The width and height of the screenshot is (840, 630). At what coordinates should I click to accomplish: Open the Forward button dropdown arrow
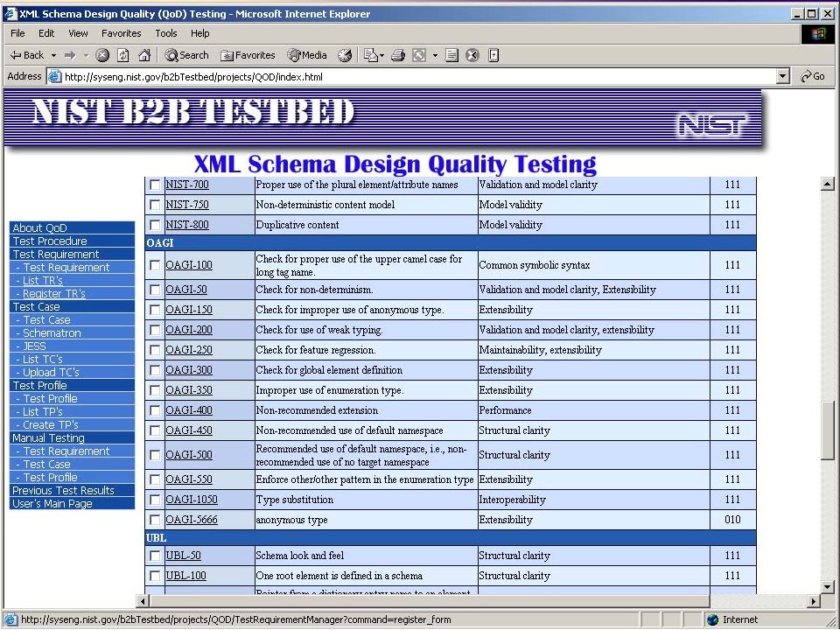click(86, 55)
